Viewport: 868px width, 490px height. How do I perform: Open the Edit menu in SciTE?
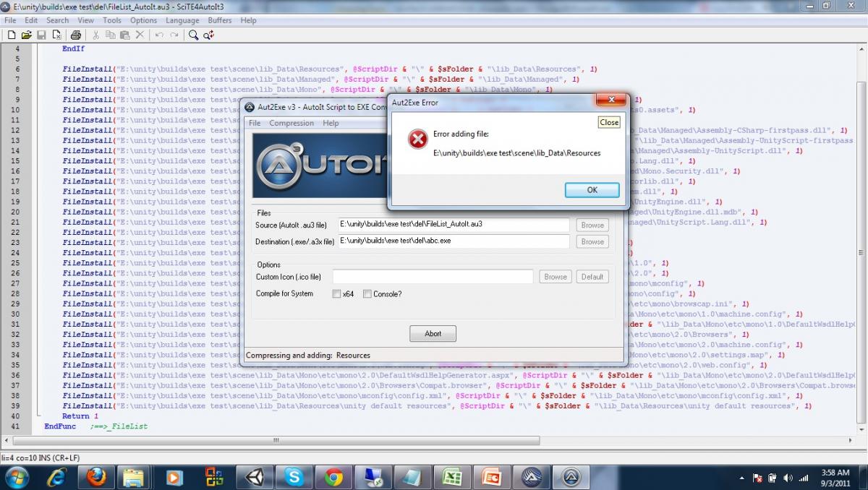tap(31, 20)
